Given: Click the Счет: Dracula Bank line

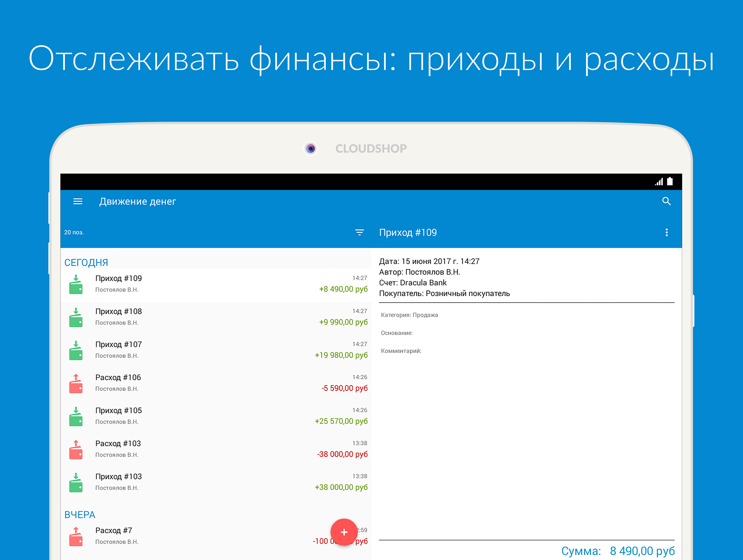Looking at the screenshot, I should tap(413, 283).
